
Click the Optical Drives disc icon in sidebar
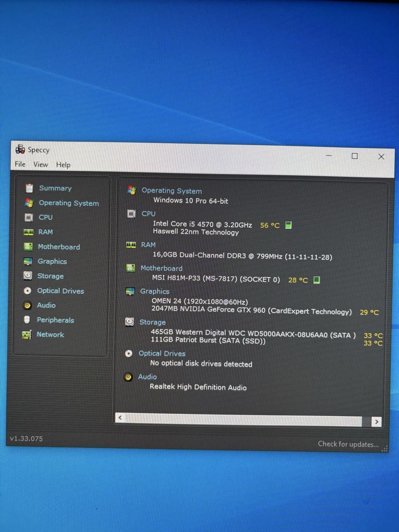(x=28, y=291)
